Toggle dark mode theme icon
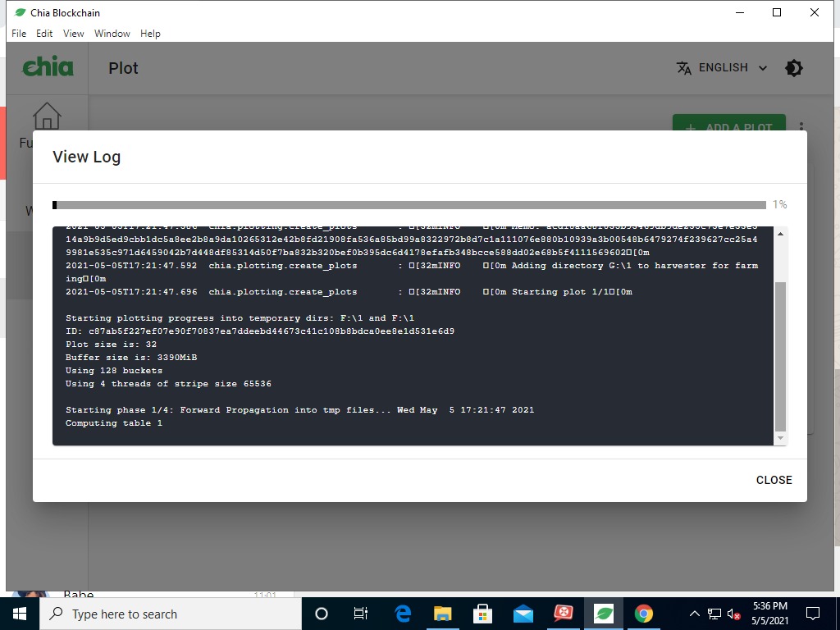The image size is (840, 630). [793, 68]
